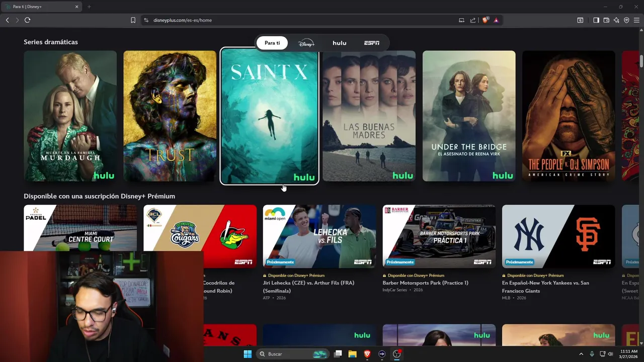Switch to the ESPN brand tab
This screenshot has height=362, width=644.
(372, 43)
